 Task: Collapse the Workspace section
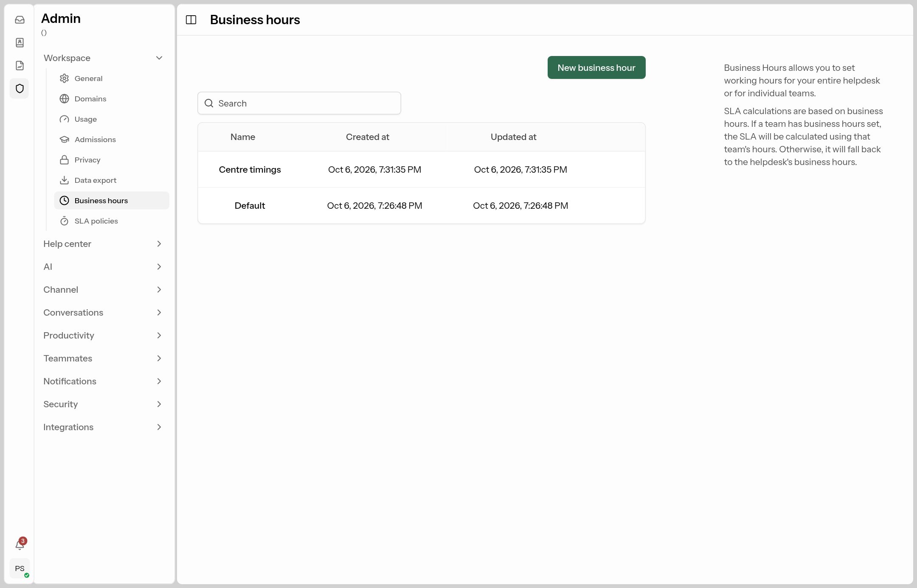(x=104, y=58)
